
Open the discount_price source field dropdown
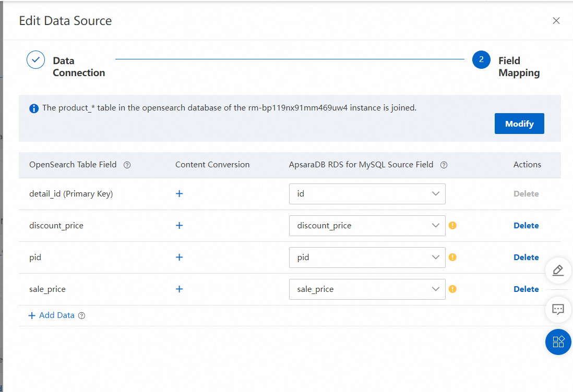[x=367, y=226]
